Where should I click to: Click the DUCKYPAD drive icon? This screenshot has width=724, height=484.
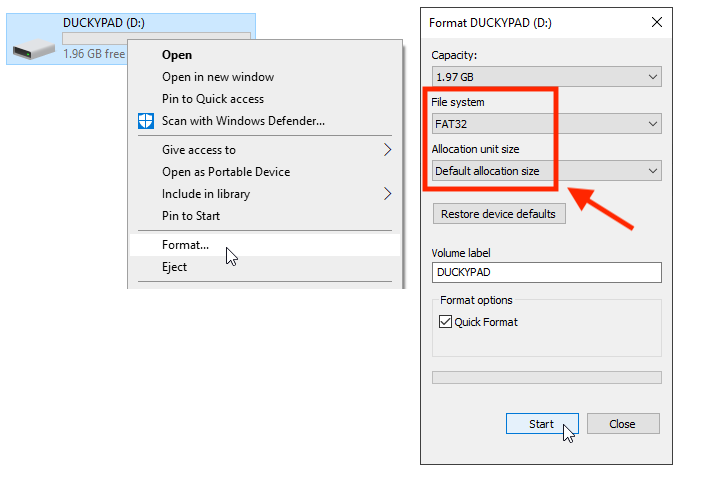pos(34,48)
